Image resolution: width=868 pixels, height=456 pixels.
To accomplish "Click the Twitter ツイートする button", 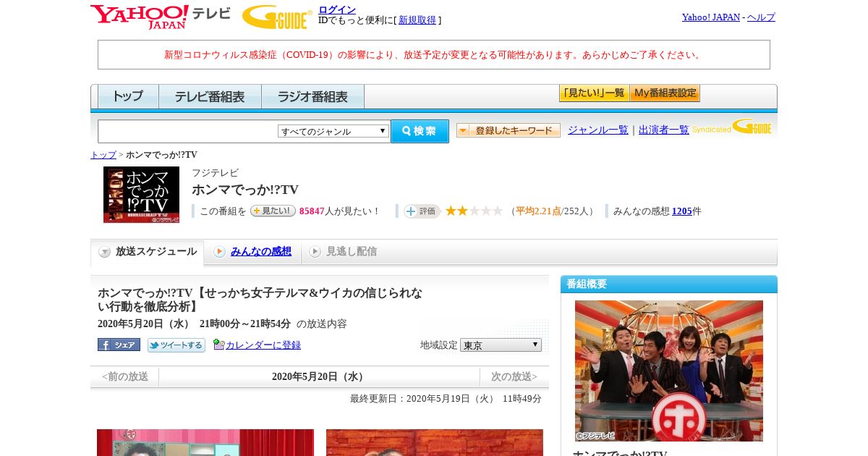I will tap(176, 345).
